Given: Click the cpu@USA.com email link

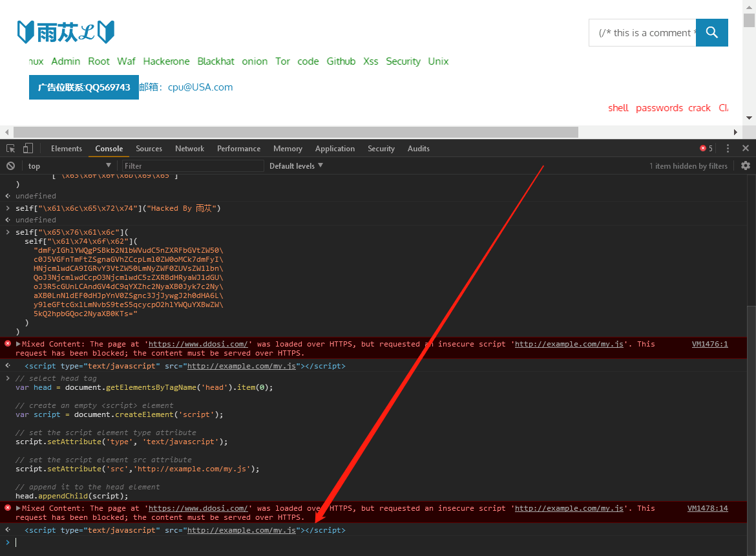Looking at the screenshot, I should [200, 87].
